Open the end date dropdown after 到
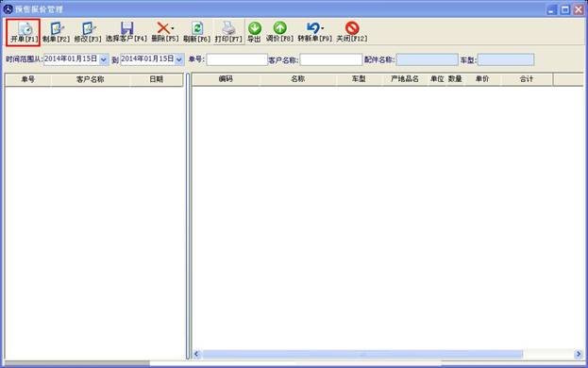This screenshot has width=588, height=368. click(179, 59)
